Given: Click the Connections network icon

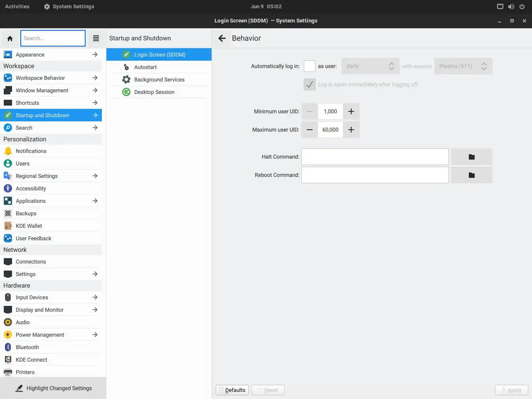Looking at the screenshot, I should (x=8, y=261).
